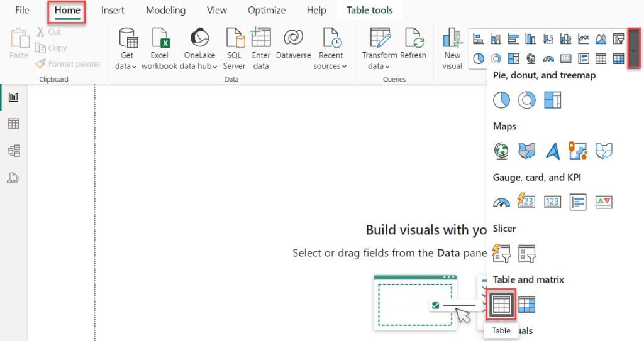Click the Dataverse connector icon
The width and height of the screenshot is (644, 341).
(293, 45)
